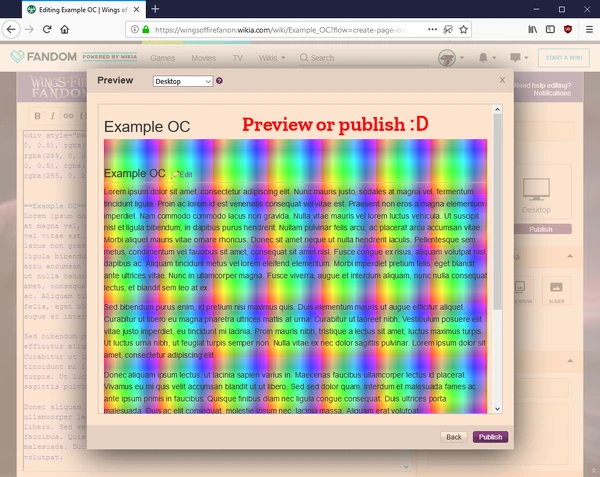Open the Firefox hamburger menu

coord(589,29)
